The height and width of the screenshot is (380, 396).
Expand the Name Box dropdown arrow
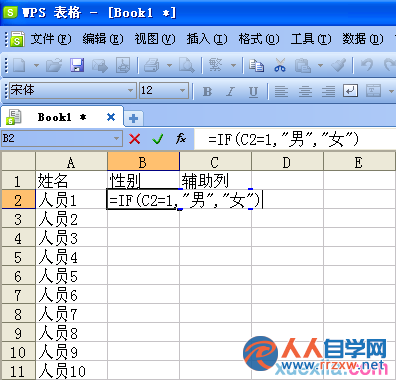point(116,138)
